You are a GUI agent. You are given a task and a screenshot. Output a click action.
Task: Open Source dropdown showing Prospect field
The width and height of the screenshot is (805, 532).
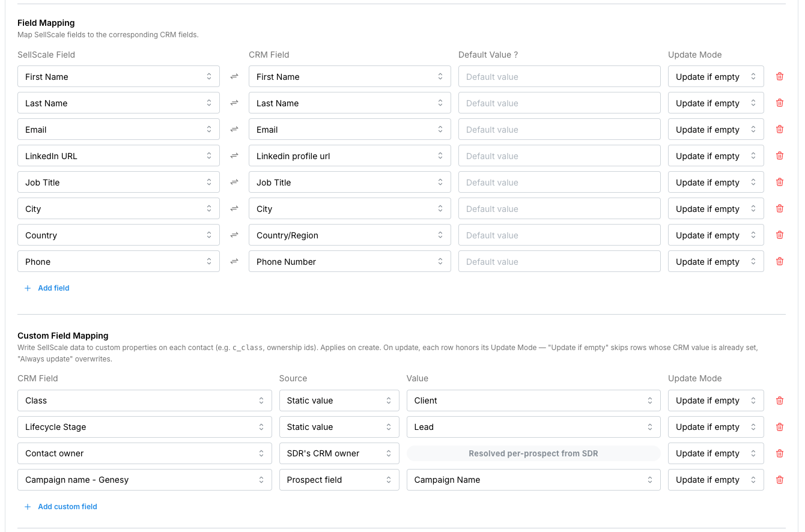(339, 480)
